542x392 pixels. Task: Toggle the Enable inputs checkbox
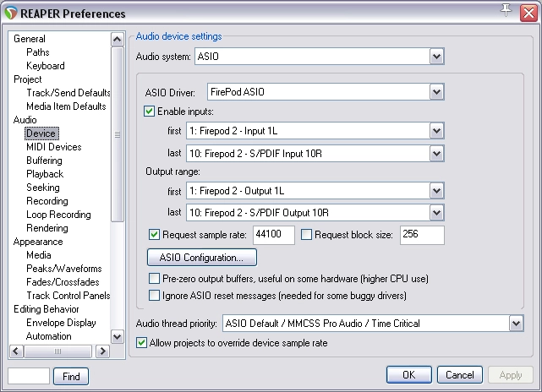click(x=151, y=112)
